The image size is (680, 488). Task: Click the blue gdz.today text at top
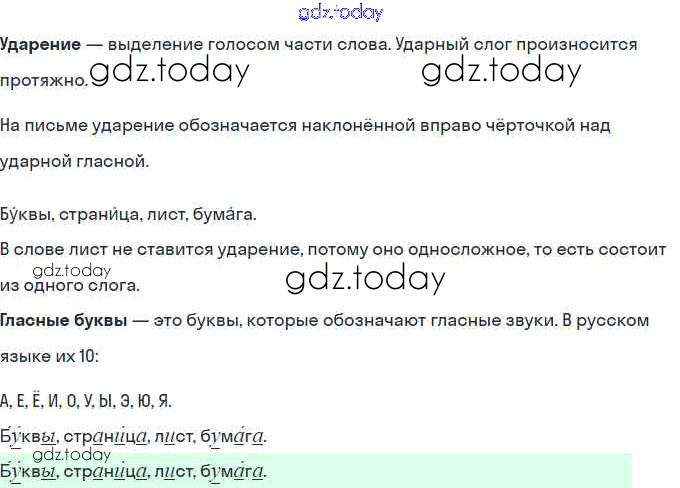click(x=340, y=12)
